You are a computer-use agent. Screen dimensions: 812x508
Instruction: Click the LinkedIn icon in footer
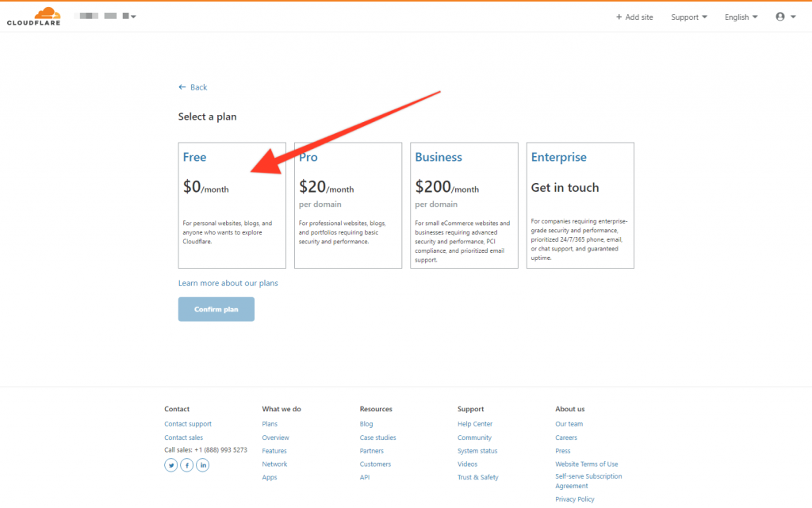(x=203, y=465)
